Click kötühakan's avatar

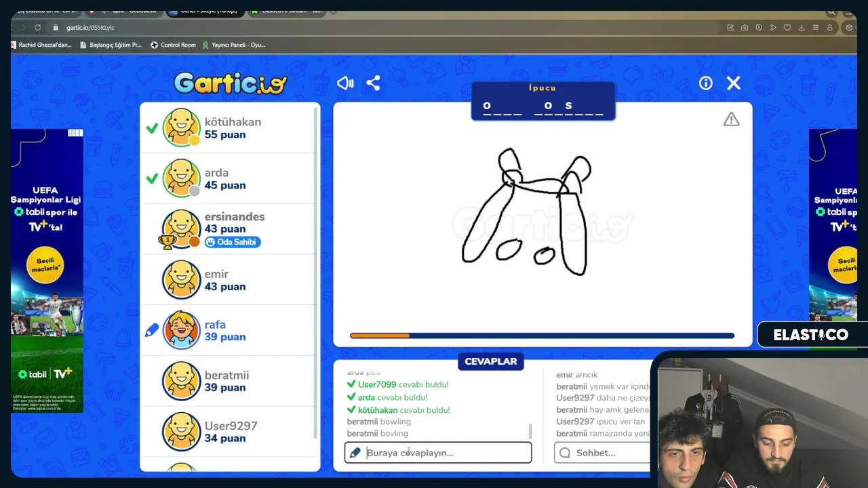click(181, 127)
